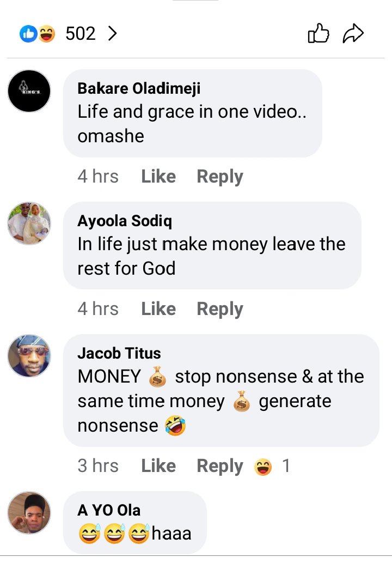The width and height of the screenshot is (392, 563).
Task: Like Bakare Oladimeji's comment
Action: (158, 177)
